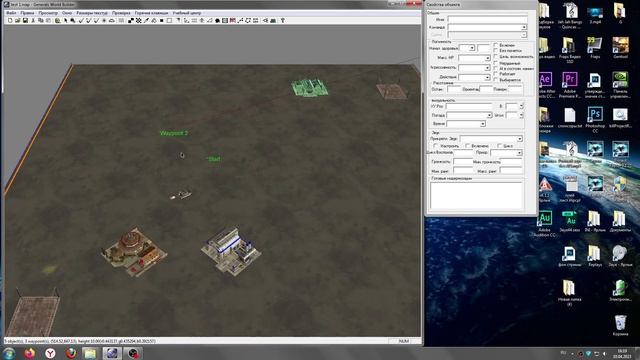This screenshot has width=640, height=360.
Task: Toggle the Включено sound checkbox
Action: point(468,146)
